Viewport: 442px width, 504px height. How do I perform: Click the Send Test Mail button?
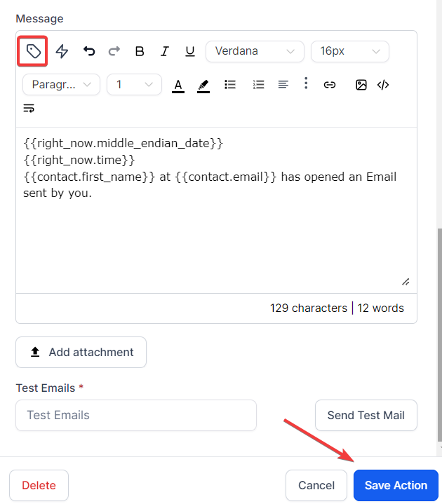click(366, 415)
